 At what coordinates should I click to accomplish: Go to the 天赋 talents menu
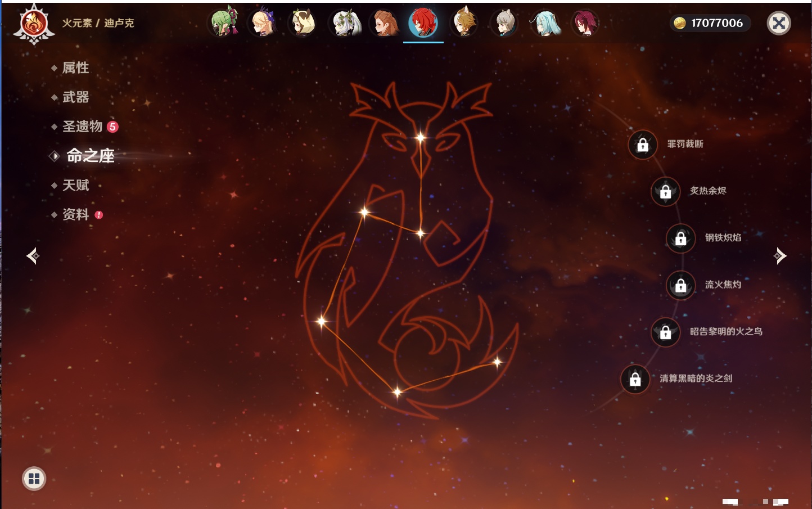point(75,185)
